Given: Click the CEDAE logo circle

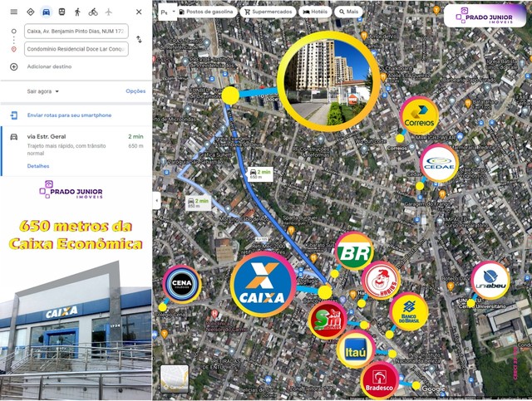Looking at the screenshot, I should click(440, 163).
